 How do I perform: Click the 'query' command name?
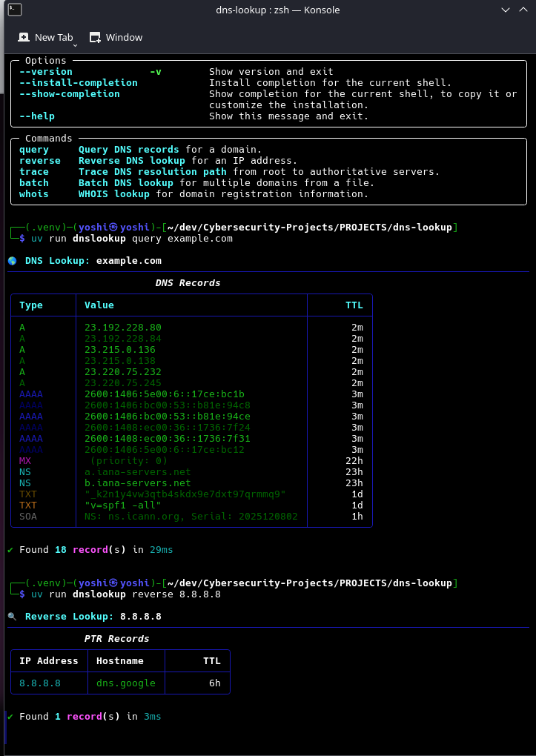pyautogui.click(x=34, y=150)
